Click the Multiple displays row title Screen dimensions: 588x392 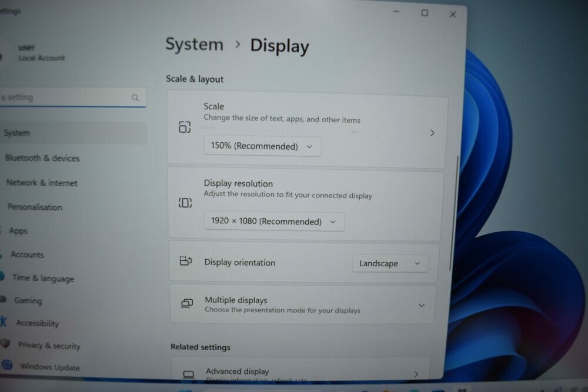(236, 300)
